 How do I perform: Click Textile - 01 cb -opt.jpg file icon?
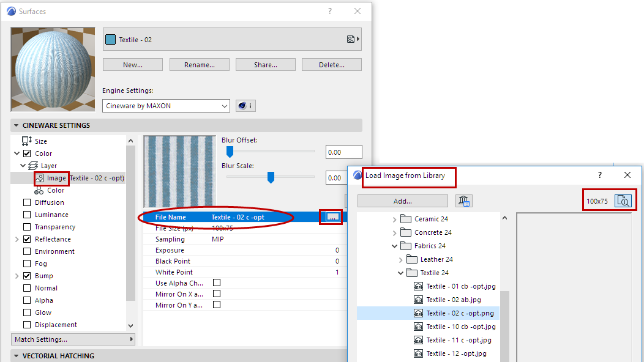[418, 286]
